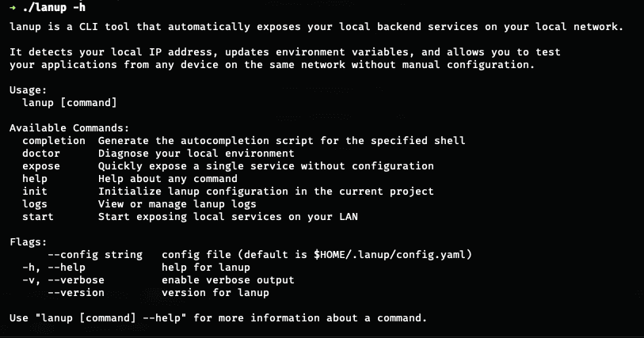Select the completion command name
This screenshot has height=338, width=644.
53,140
